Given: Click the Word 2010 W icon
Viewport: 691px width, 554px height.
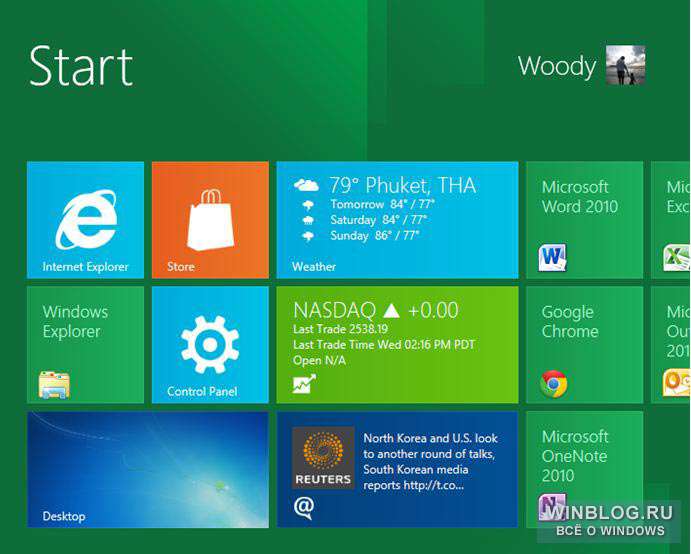Looking at the screenshot, I should (x=552, y=257).
